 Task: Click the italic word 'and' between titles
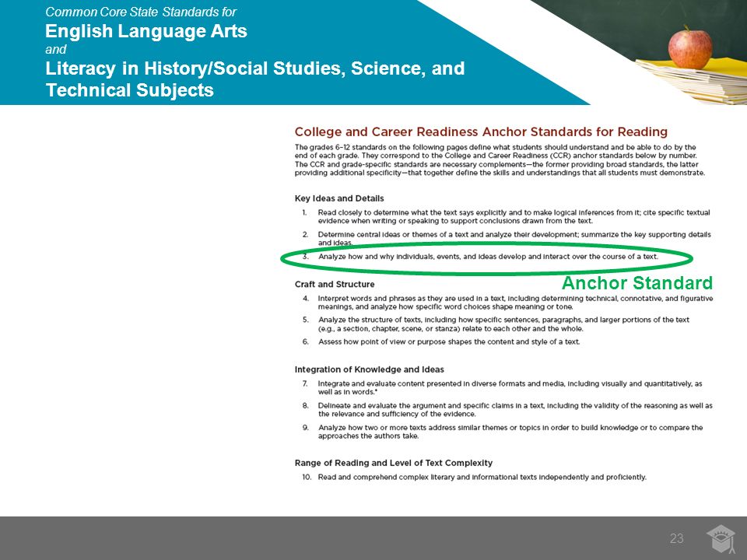click(56, 50)
